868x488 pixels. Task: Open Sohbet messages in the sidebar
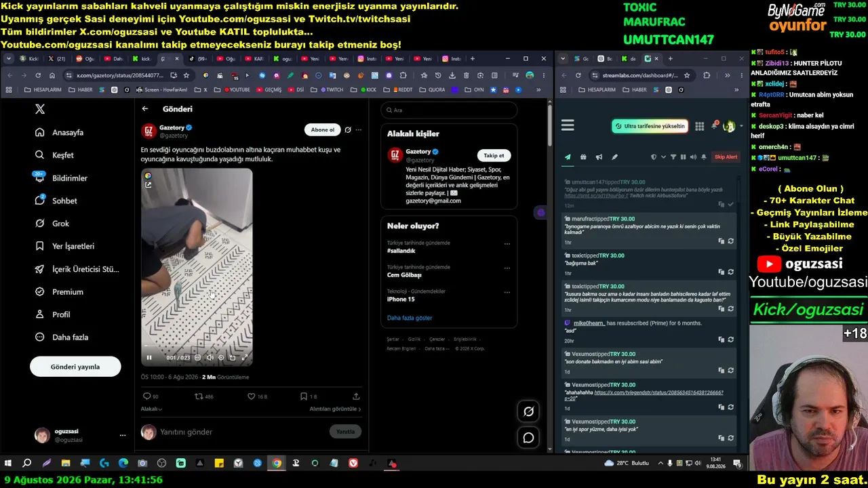pos(57,201)
